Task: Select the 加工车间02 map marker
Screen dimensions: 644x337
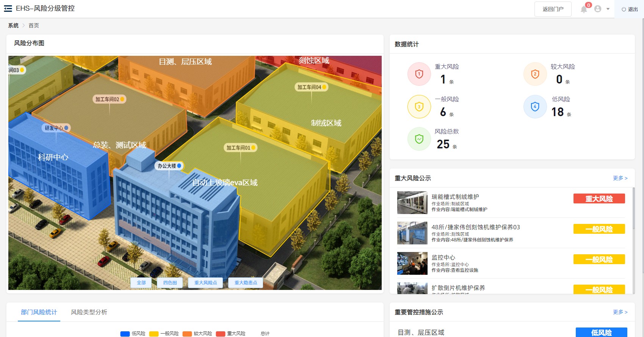Action: [x=110, y=99]
